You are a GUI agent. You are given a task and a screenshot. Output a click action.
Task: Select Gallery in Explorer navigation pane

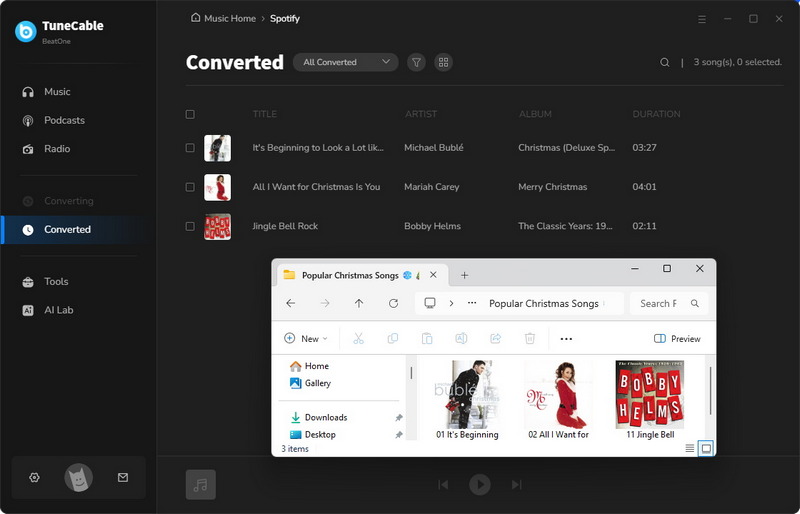point(310,383)
